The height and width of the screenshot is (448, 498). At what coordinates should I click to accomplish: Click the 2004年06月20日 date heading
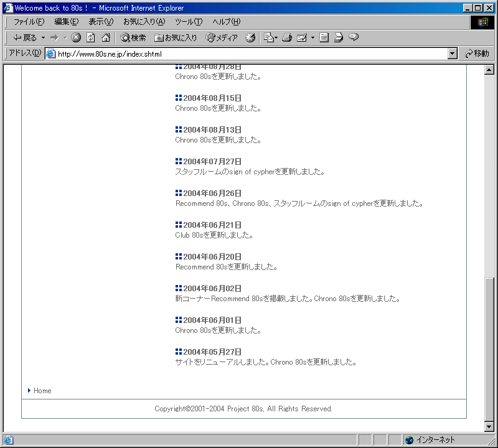pos(212,257)
